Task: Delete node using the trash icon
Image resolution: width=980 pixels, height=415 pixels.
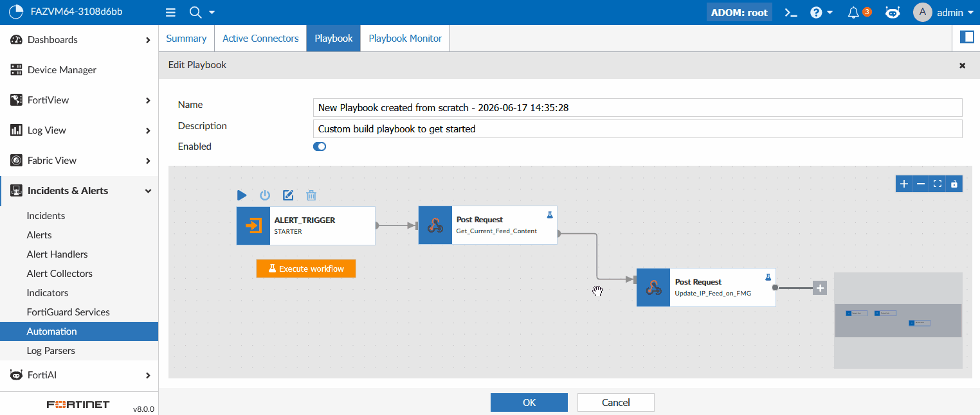Action: (x=311, y=195)
